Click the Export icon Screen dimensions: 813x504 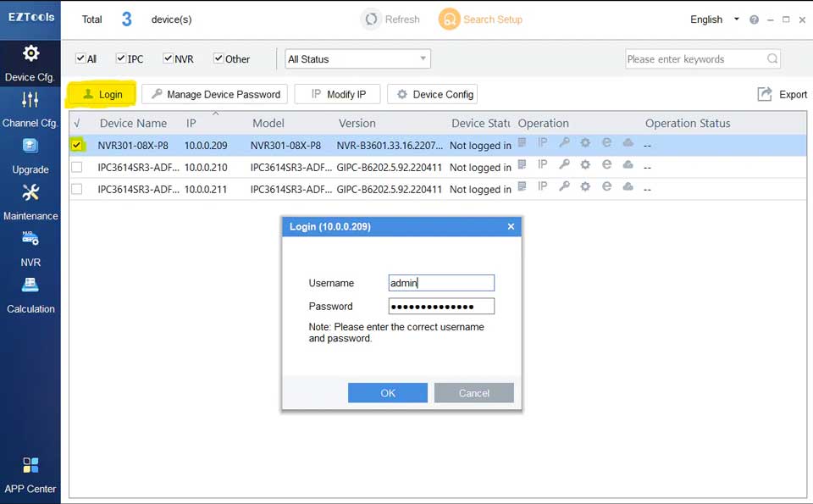[x=765, y=94]
